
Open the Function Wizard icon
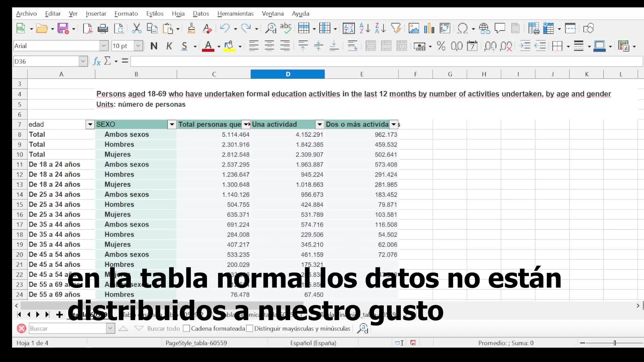97,61
